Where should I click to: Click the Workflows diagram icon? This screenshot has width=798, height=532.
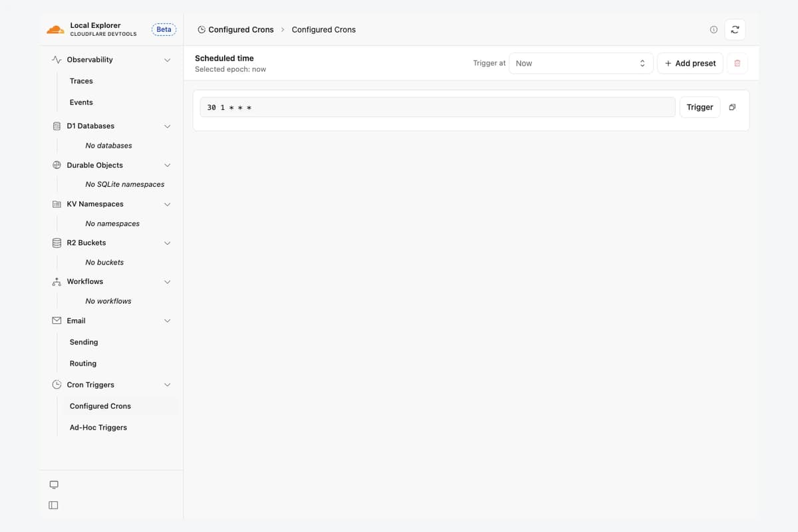coord(57,282)
